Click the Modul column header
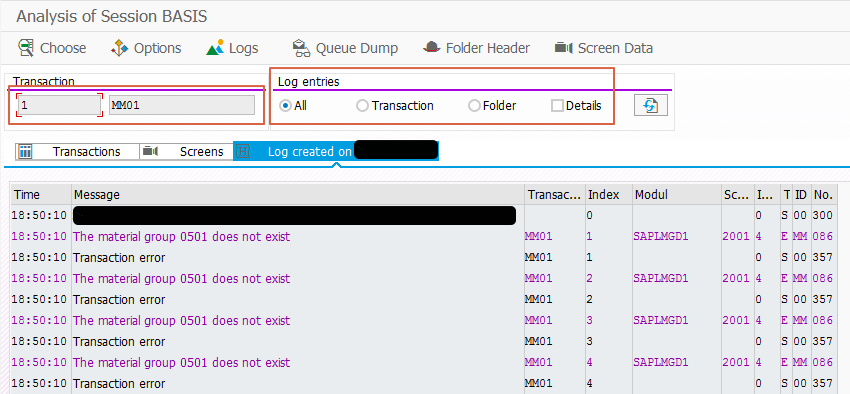The image size is (850, 394). (676, 195)
